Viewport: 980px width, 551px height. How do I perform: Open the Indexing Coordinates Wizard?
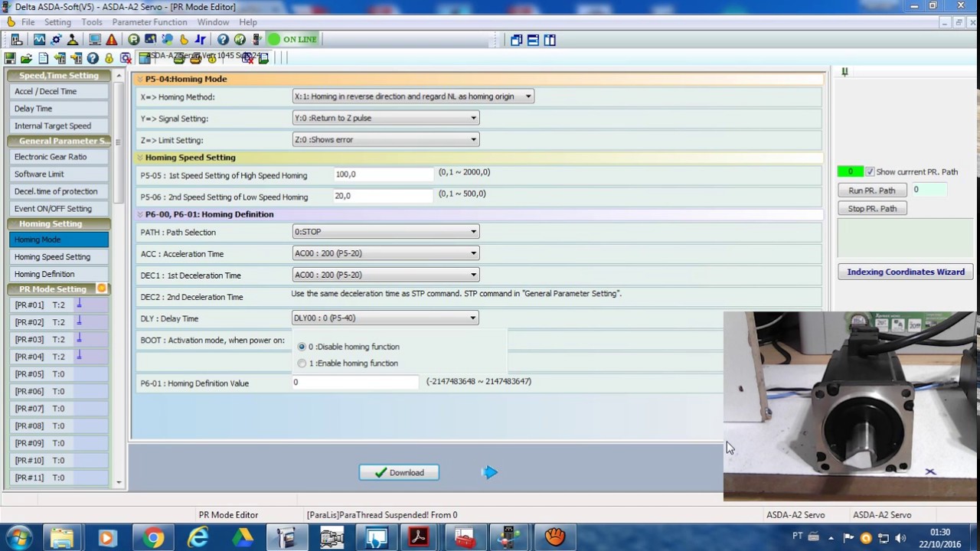(906, 272)
